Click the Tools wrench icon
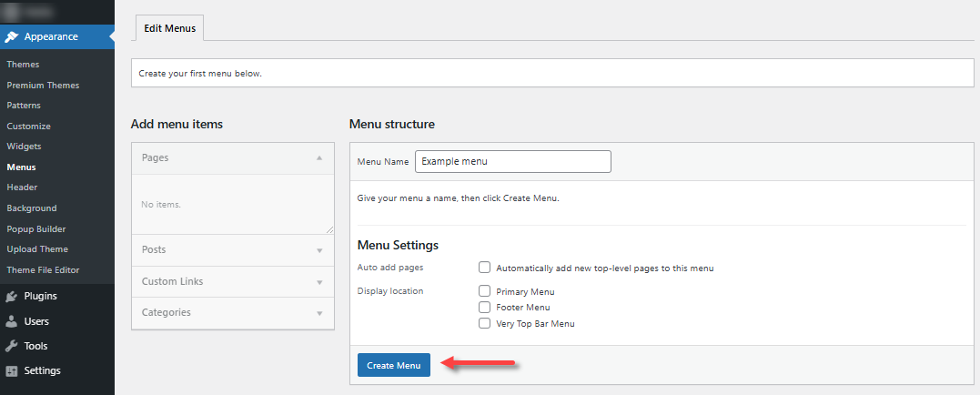The height and width of the screenshot is (395, 980). 12,346
